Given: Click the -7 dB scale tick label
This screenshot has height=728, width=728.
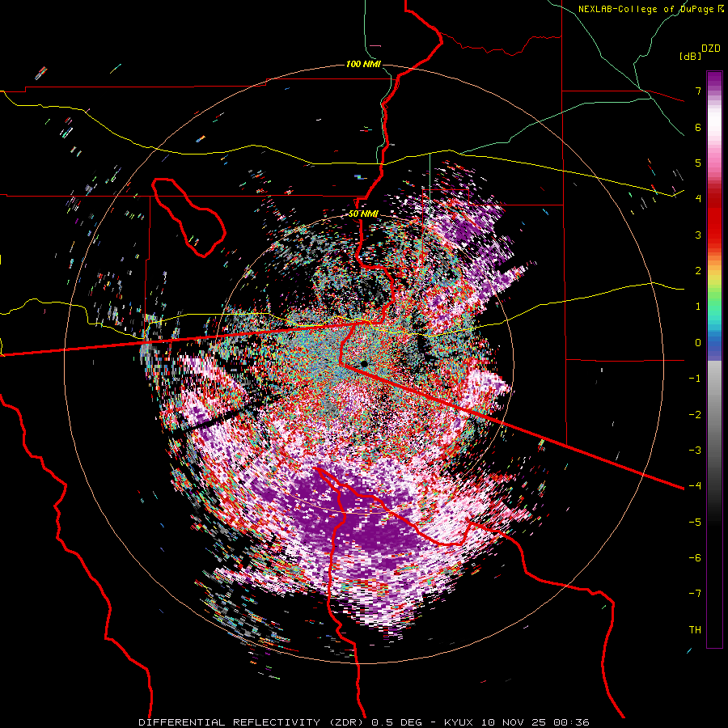Looking at the screenshot, I should 695,594.
